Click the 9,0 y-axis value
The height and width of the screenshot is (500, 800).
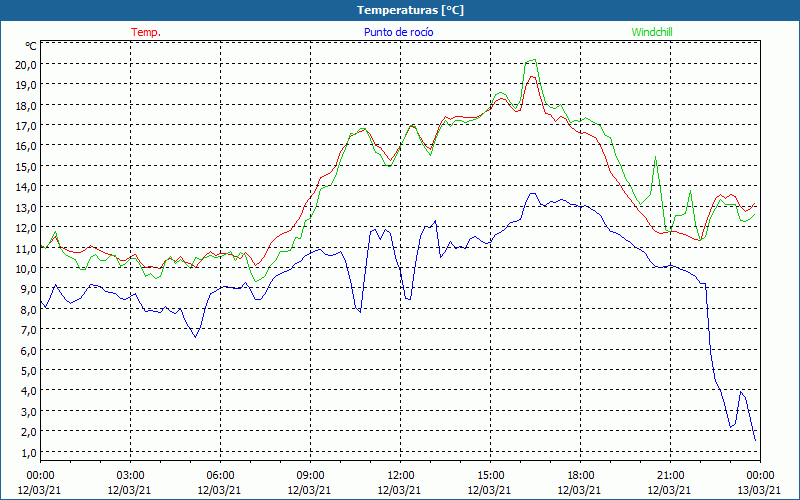pyautogui.click(x=28, y=289)
